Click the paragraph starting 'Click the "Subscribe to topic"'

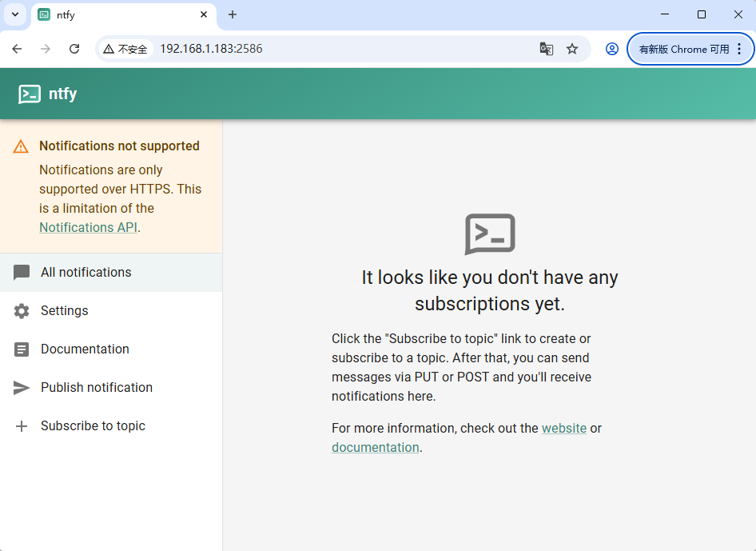[461, 368]
